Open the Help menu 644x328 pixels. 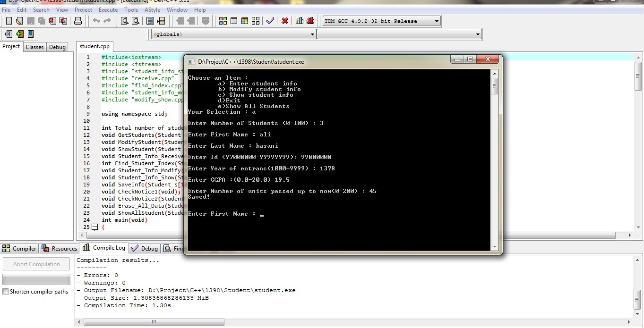point(200,9)
